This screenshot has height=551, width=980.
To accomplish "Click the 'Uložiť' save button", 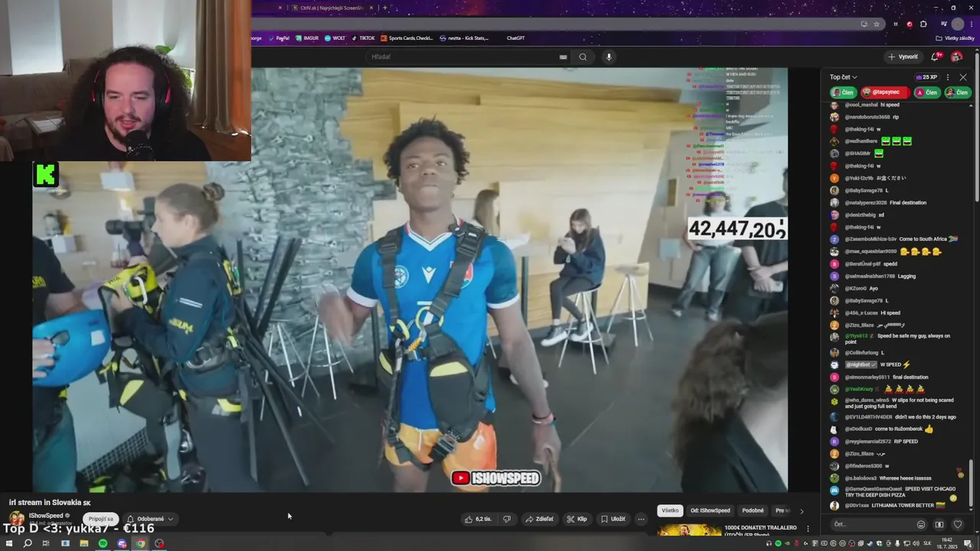I will (613, 519).
